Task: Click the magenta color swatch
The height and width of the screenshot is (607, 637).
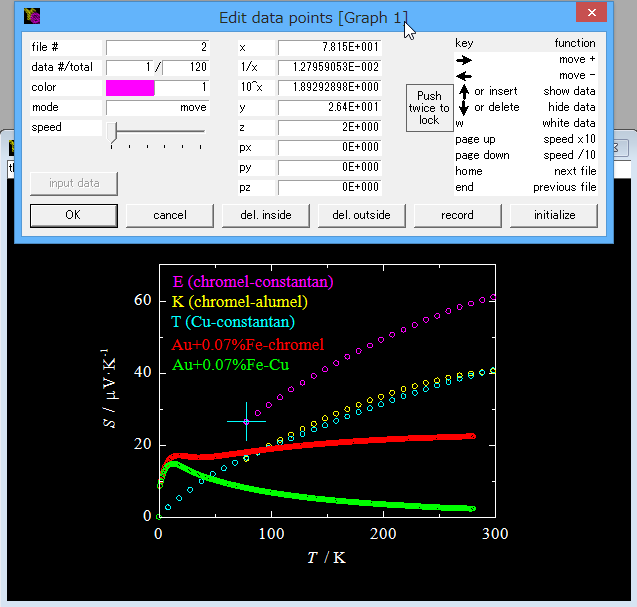Action: pos(130,87)
